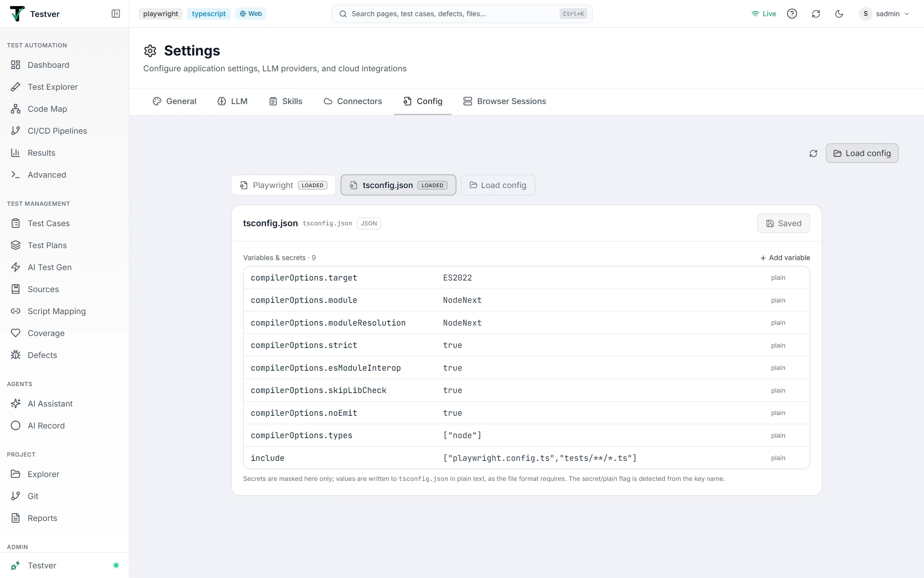Switch to the General tab

tap(174, 101)
